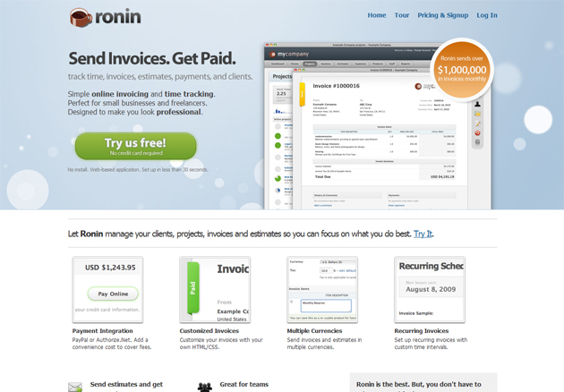564x392 pixels.
Task: Open the Recurring Invoices thumbnail
Action: tap(430, 289)
